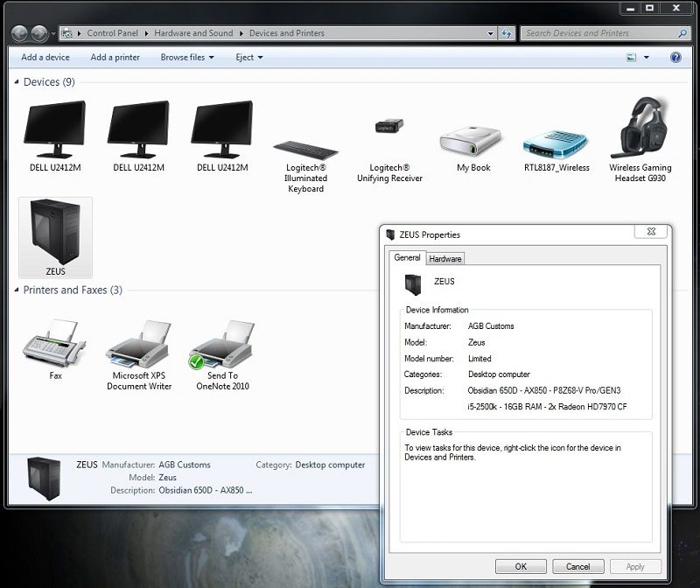This screenshot has width=700, height=588.
Task: Go back with the Back arrow
Action: pos(19,33)
